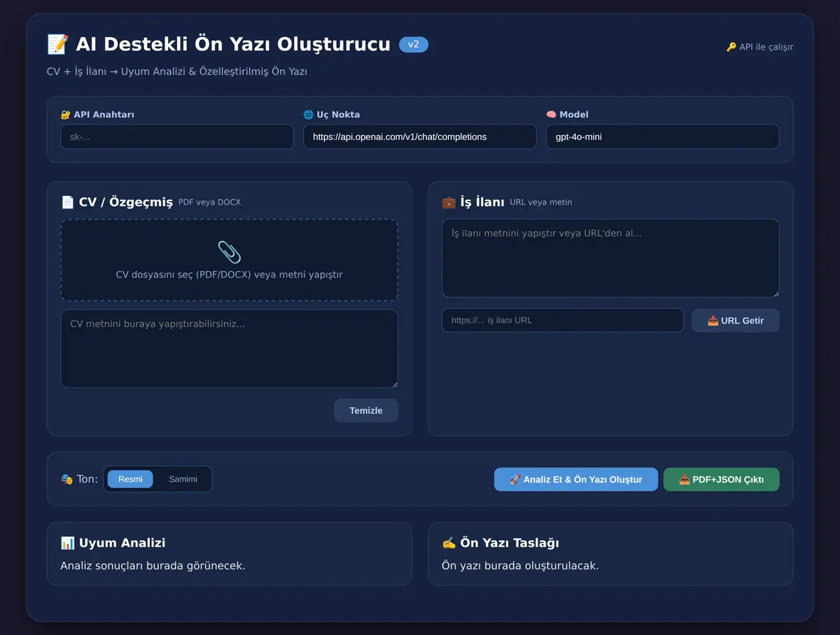This screenshot has width=840, height=635.
Task: Click the memo emoji beside the title
Action: (57, 45)
